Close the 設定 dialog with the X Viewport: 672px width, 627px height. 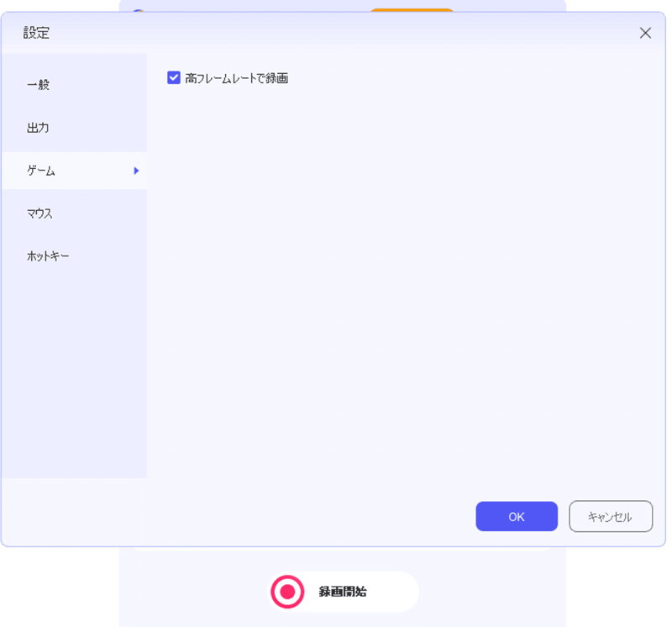click(x=645, y=33)
